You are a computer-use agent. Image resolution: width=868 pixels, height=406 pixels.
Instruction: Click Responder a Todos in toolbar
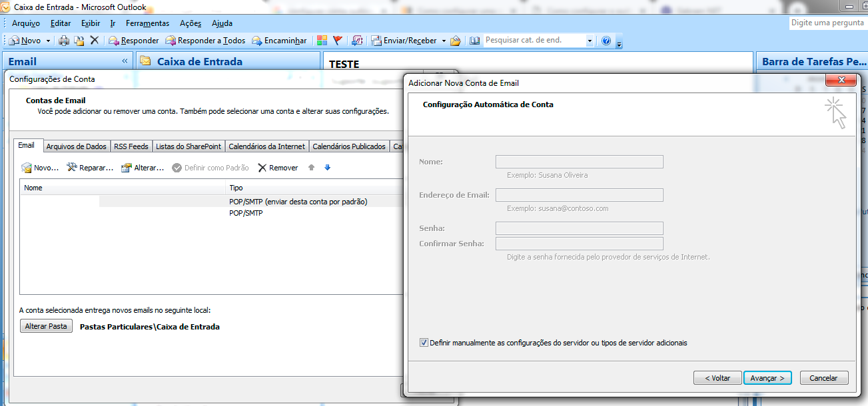click(205, 41)
